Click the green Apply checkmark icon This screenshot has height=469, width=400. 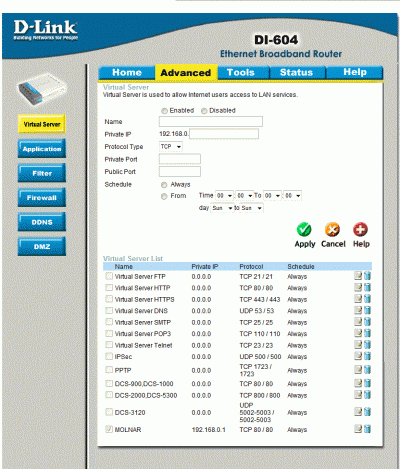coord(304,229)
